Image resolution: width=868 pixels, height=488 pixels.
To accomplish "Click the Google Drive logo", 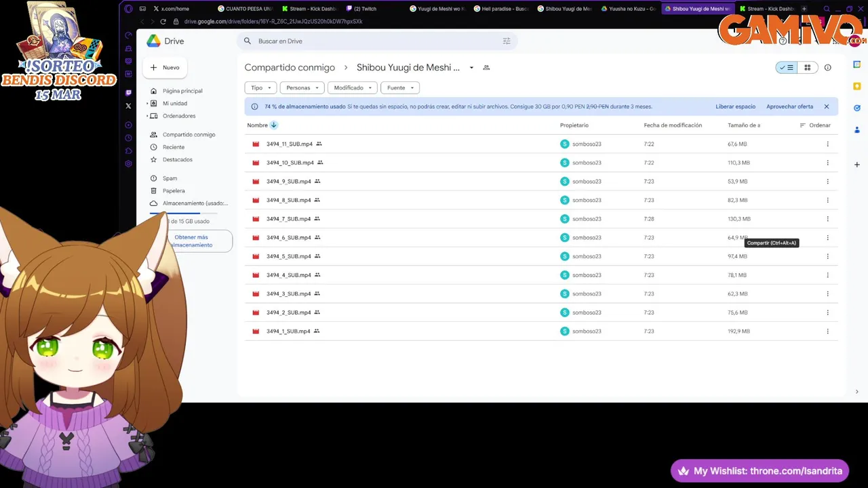I will point(154,41).
